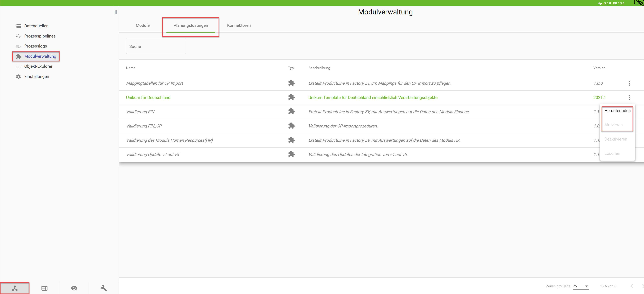Open the three-dot menu for Mappingtabellen für CP Import
The image size is (644, 294).
point(629,83)
